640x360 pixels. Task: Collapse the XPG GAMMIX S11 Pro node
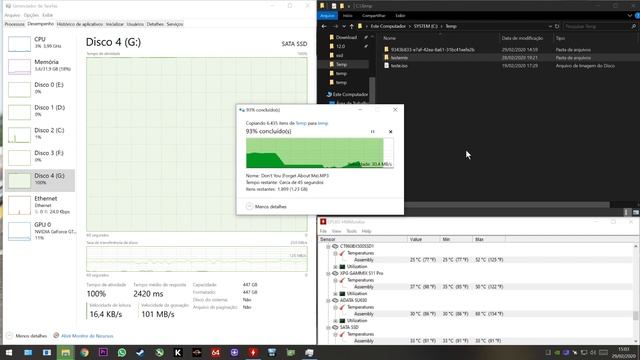[328, 273]
